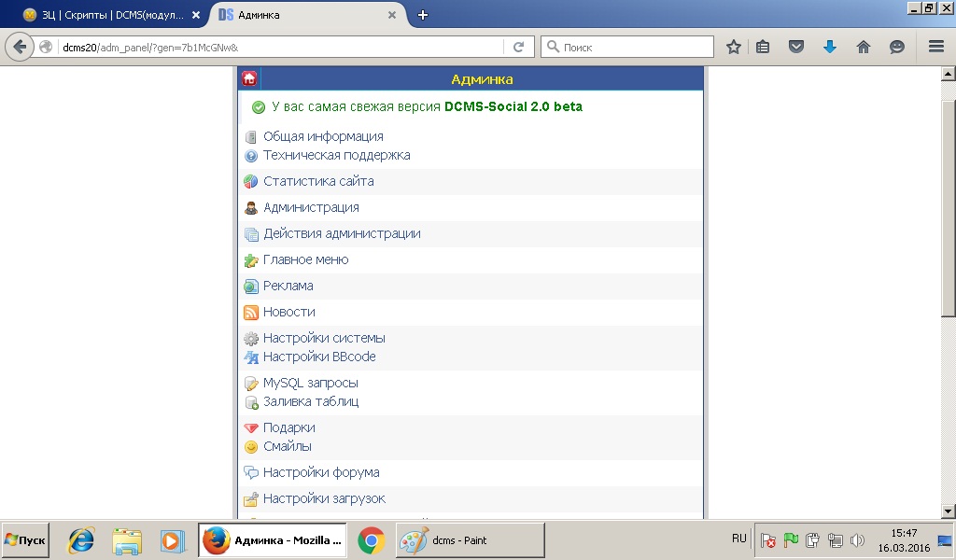This screenshot has width=956, height=560.
Task: Click the person icon beside Администрация
Action: [250, 208]
